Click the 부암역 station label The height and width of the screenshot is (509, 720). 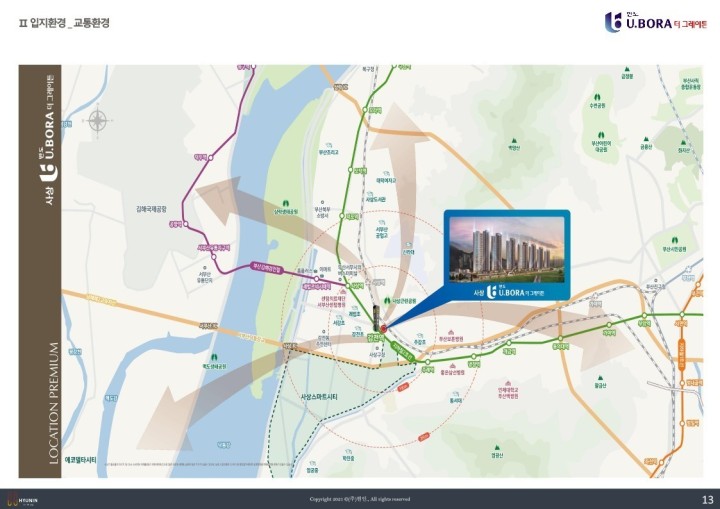[644, 323]
